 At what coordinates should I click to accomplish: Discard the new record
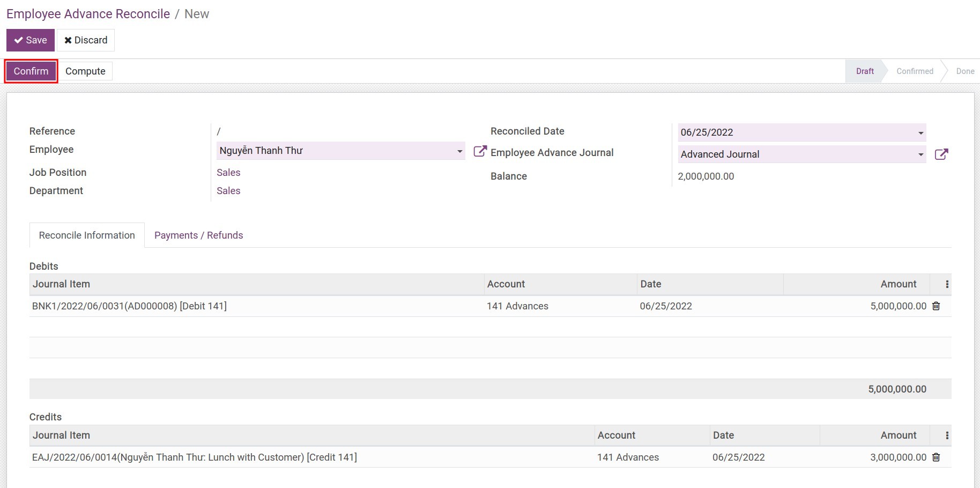click(86, 40)
